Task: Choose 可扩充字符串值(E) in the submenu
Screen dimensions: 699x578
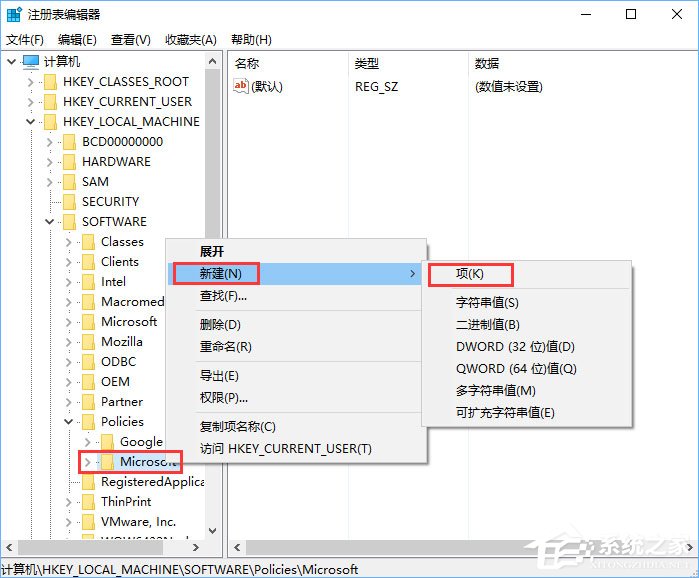Action: click(526, 413)
